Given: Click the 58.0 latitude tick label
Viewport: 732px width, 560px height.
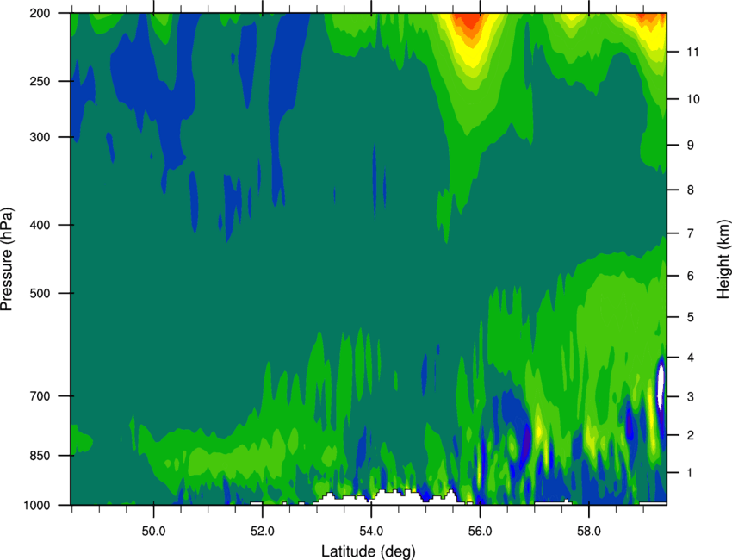Looking at the screenshot, I should (589, 532).
